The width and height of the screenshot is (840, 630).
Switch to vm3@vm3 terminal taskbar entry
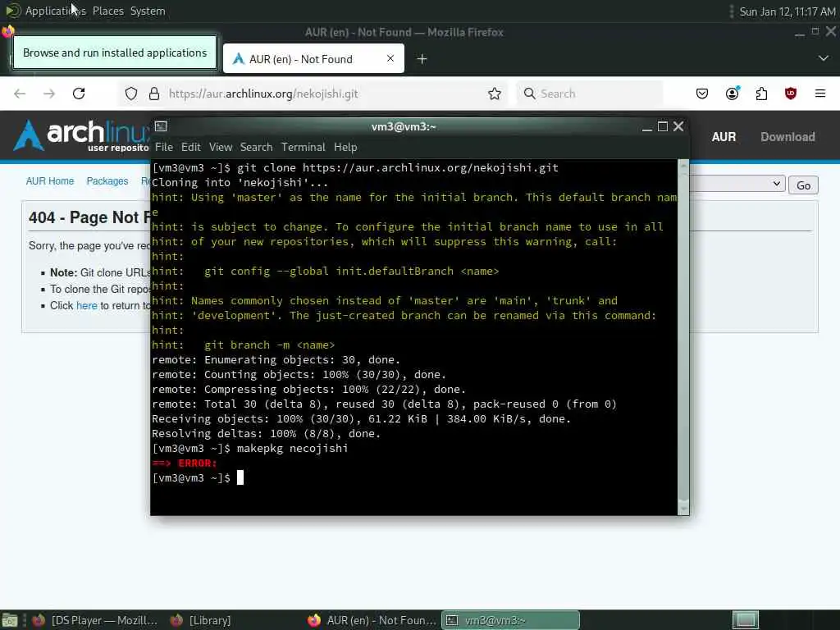point(510,620)
